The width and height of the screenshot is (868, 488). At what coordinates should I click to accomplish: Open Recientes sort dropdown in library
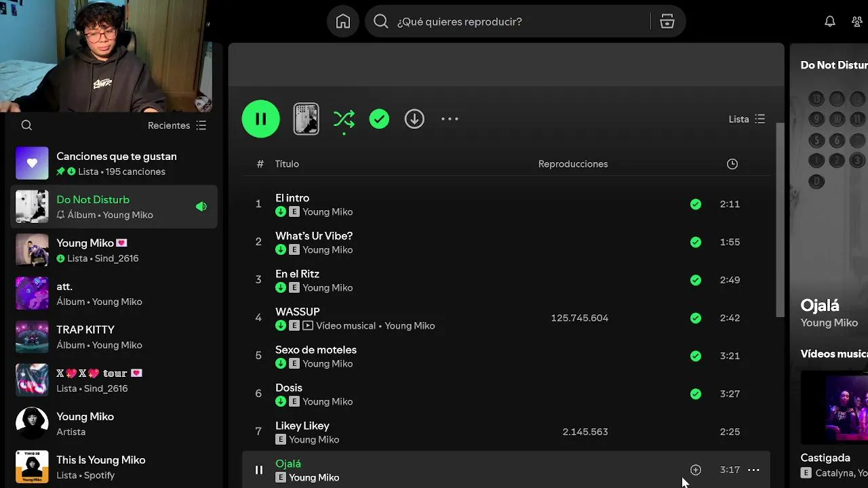coord(177,125)
